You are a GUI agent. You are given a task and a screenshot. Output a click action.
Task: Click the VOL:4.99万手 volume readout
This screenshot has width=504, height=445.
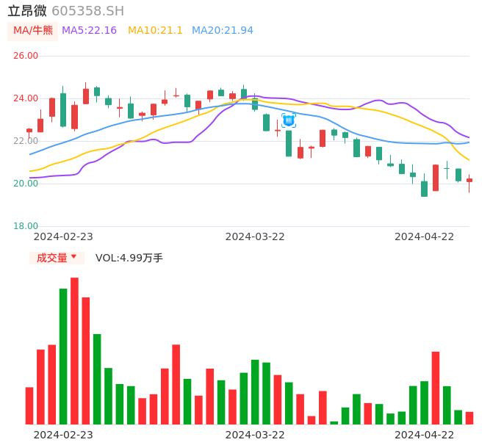pos(129,258)
